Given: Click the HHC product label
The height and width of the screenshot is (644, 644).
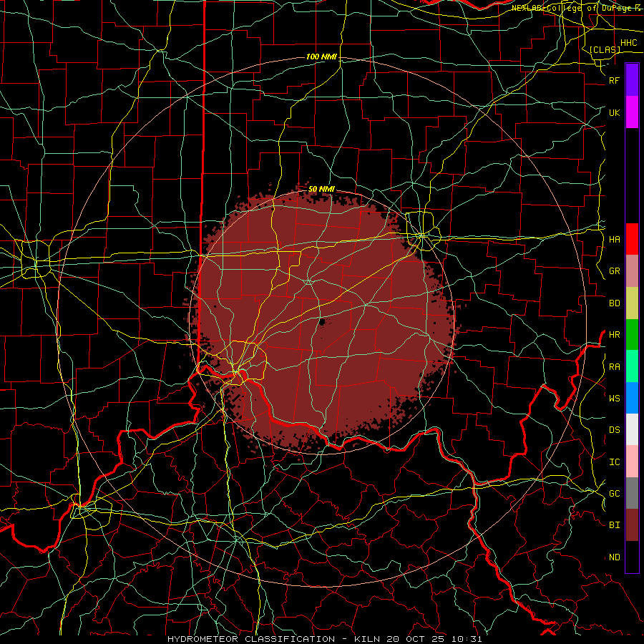Looking at the screenshot, I should pyautogui.click(x=628, y=43).
